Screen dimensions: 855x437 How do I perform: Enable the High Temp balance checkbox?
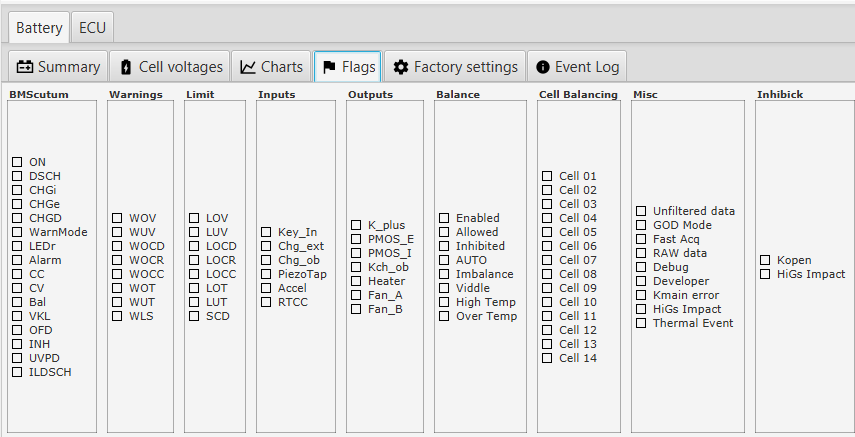(444, 302)
